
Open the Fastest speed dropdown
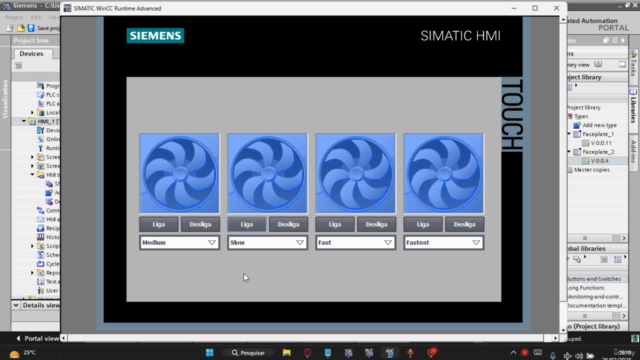444,242
